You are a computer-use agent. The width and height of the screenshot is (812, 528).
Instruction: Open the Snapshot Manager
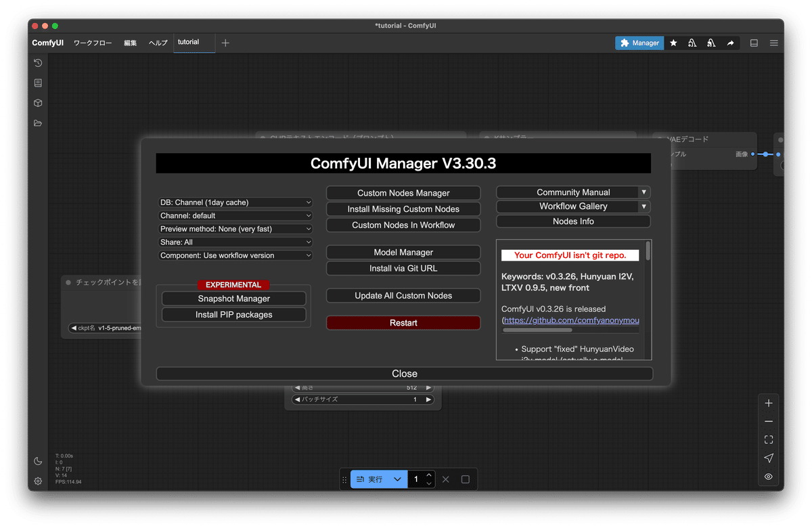click(x=234, y=299)
